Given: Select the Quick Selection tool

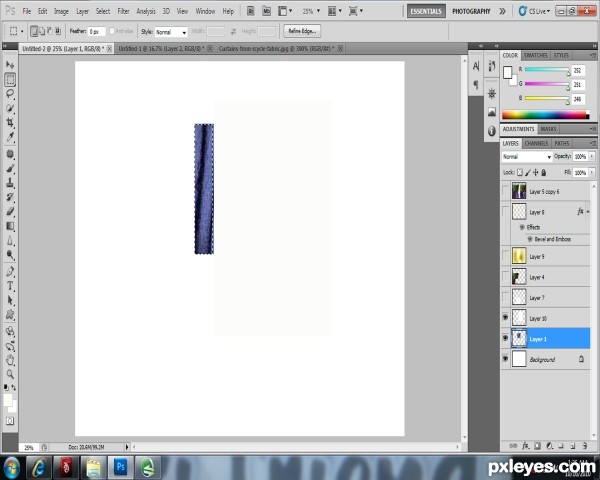Looking at the screenshot, I should point(10,108).
